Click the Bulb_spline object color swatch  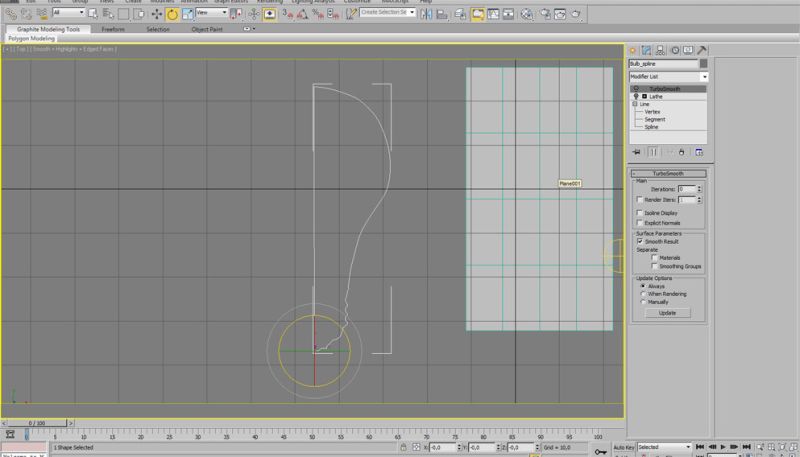704,63
